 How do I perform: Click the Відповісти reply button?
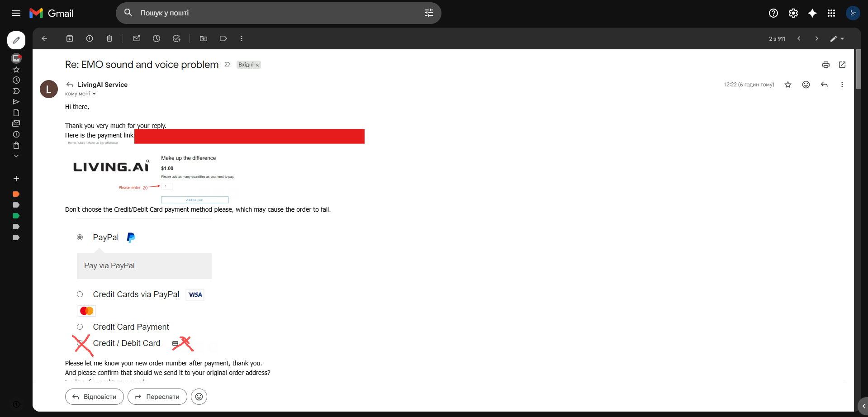point(95,397)
